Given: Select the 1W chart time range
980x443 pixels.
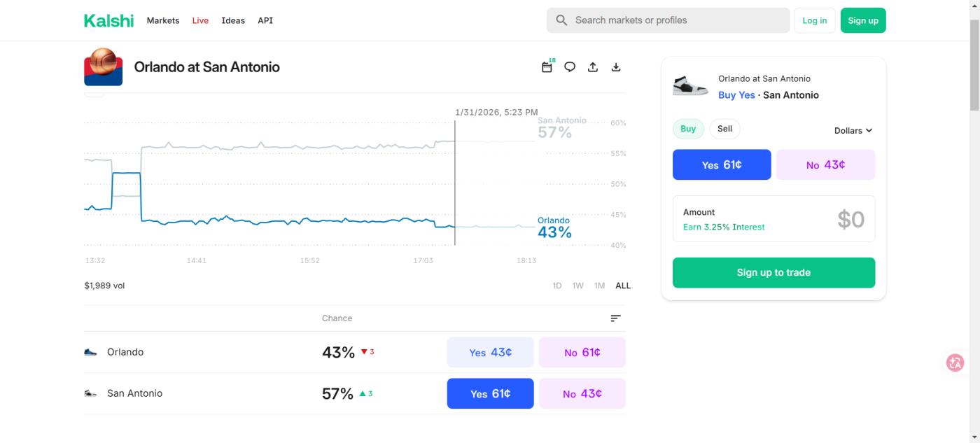Looking at the screenshot, I should 577,286.
